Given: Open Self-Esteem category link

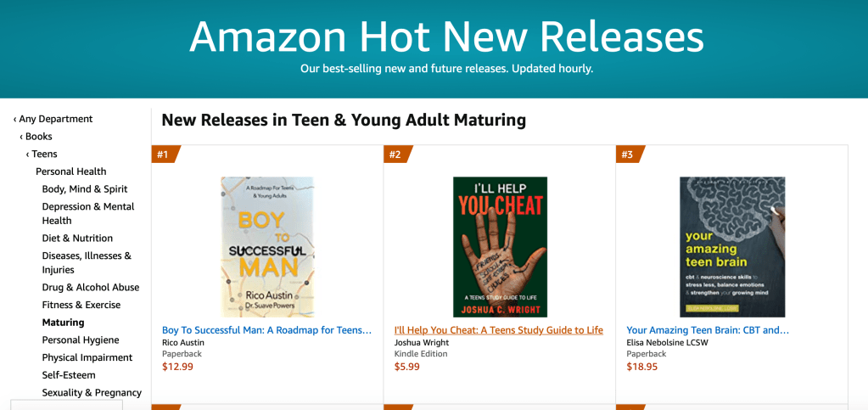Looking at the screenshot, I should point(69,375).
